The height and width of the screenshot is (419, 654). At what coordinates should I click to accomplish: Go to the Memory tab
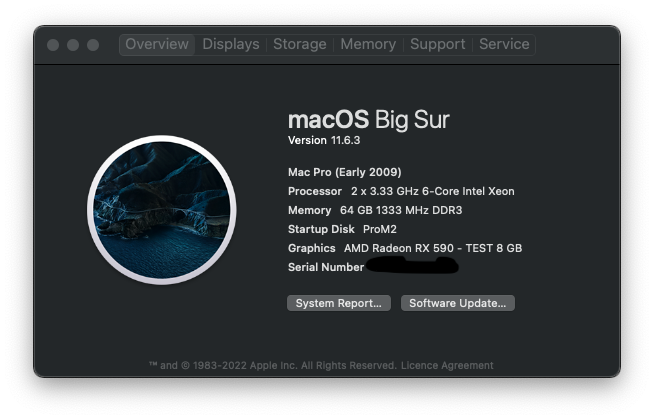click(368, 44)
